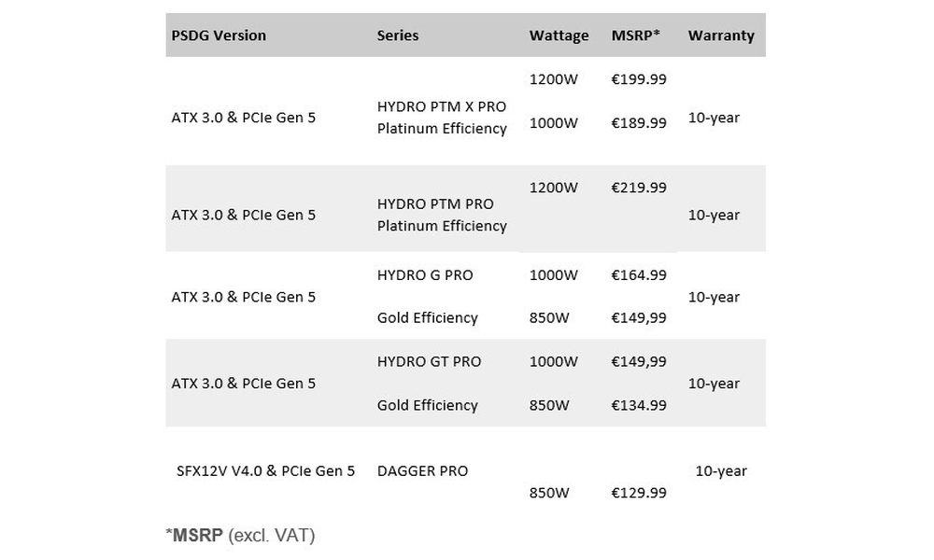Select the 850W wattage in DAGGER PRO row
The height and width of the screenshot is (560, 934).
pos(549,492)
